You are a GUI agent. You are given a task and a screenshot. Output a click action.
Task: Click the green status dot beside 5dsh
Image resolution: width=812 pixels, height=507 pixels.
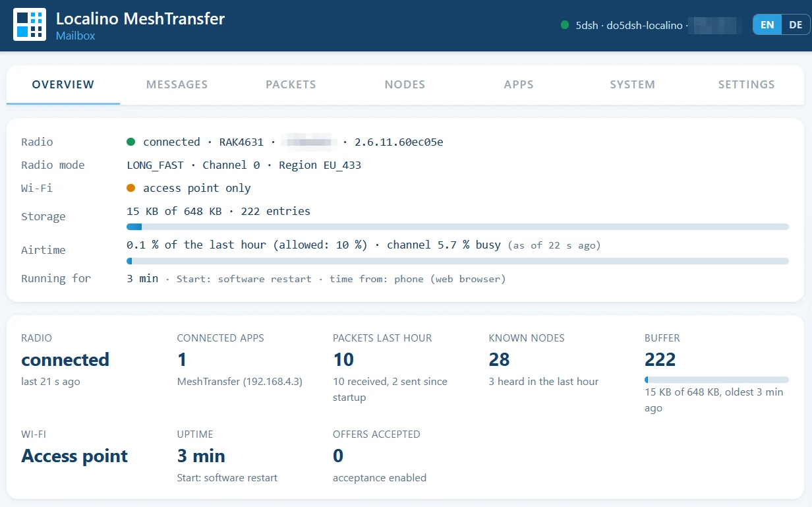565,25
